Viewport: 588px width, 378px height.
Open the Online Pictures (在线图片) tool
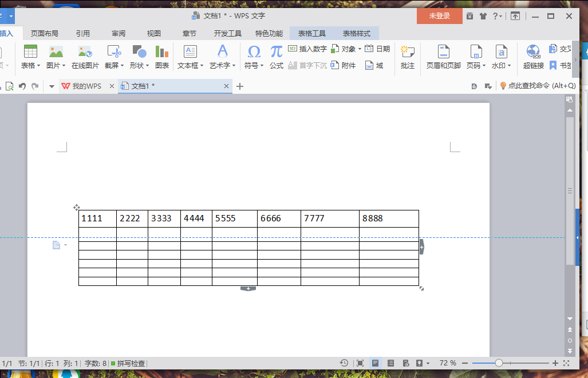(x=85, y=57)
